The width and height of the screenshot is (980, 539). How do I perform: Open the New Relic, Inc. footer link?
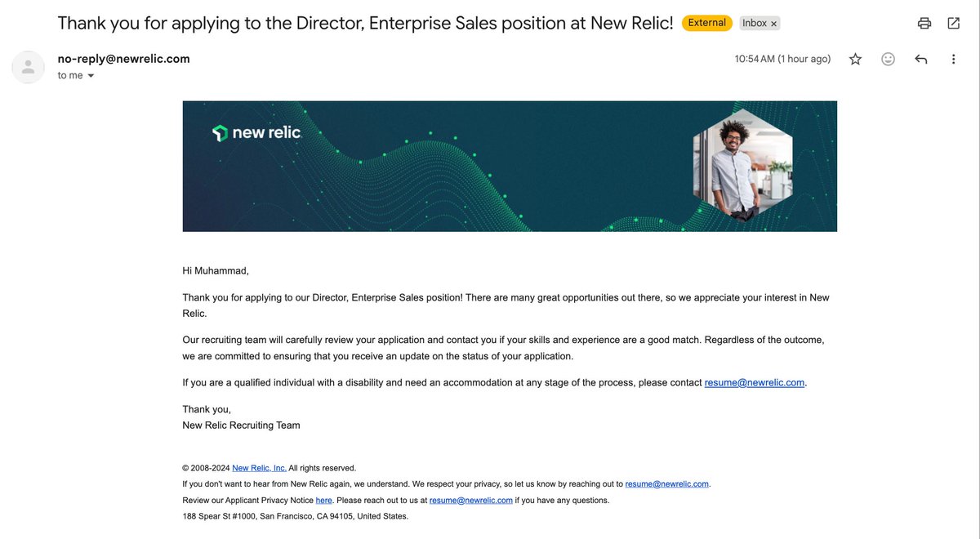point(259,468)
